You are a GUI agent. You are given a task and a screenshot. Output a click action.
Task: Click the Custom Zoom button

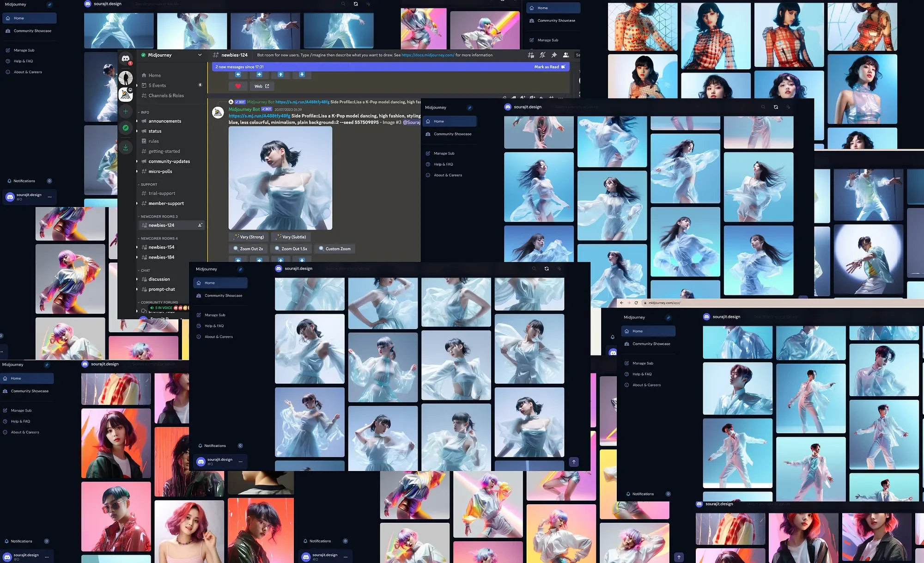tap(334, 249)
